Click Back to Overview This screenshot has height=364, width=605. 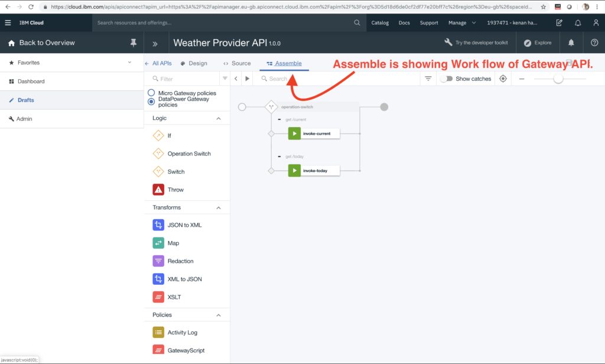[41, 43]
